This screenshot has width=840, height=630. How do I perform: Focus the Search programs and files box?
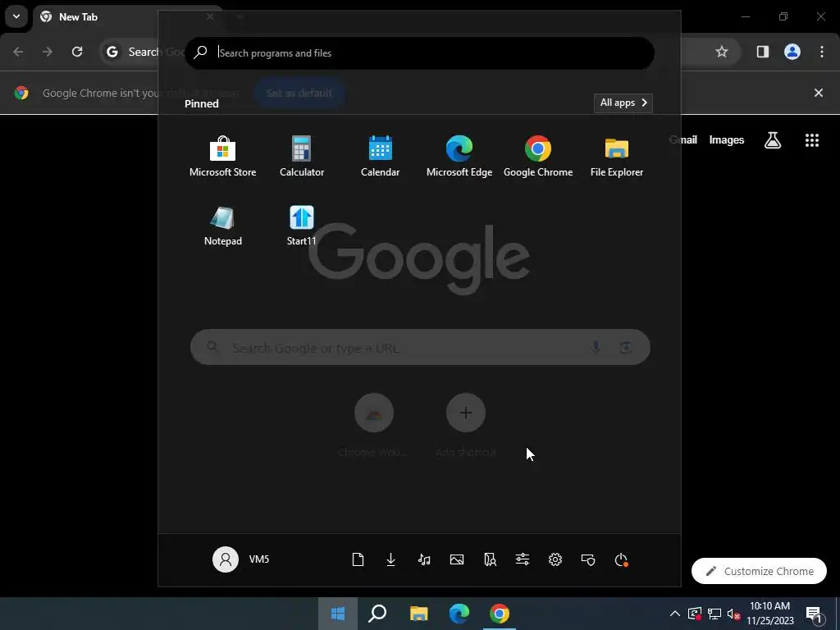pos(419,53)
